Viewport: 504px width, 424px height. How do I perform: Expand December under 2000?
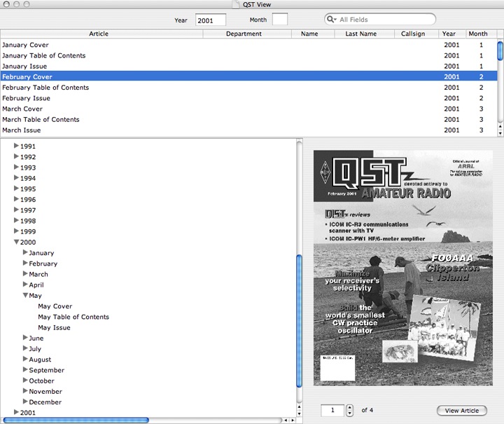25,402
